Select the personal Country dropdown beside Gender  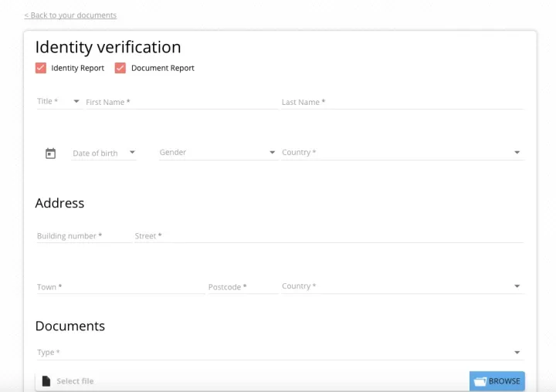tap(401, 153)
